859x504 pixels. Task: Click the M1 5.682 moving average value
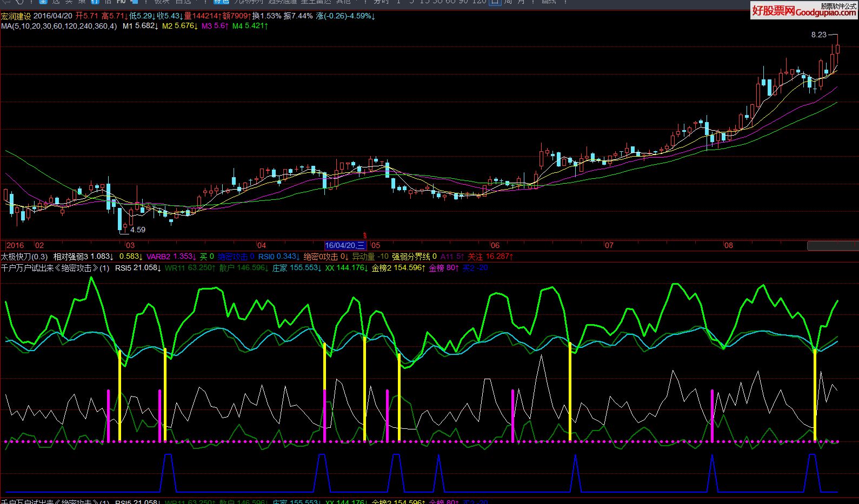(141, 26)
